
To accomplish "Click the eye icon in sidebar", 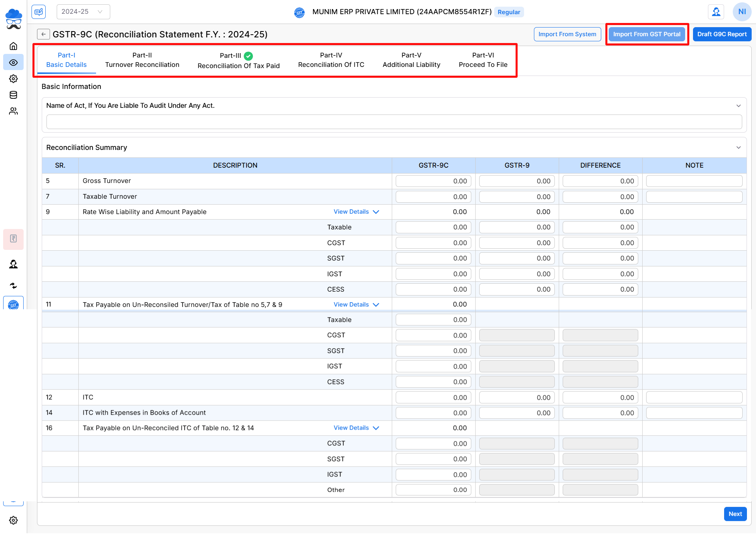I will (13, 63).
